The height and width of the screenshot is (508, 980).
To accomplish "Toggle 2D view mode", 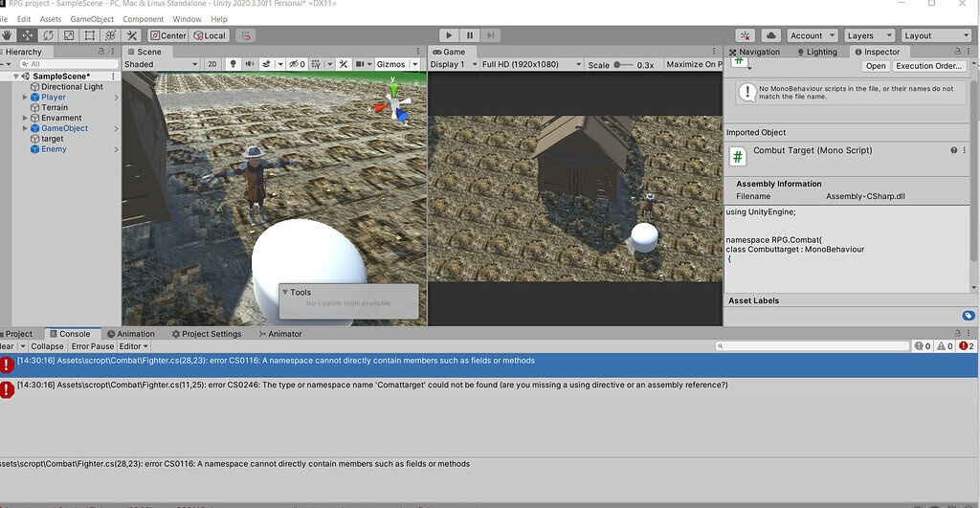I will click(x=212, y=64).
